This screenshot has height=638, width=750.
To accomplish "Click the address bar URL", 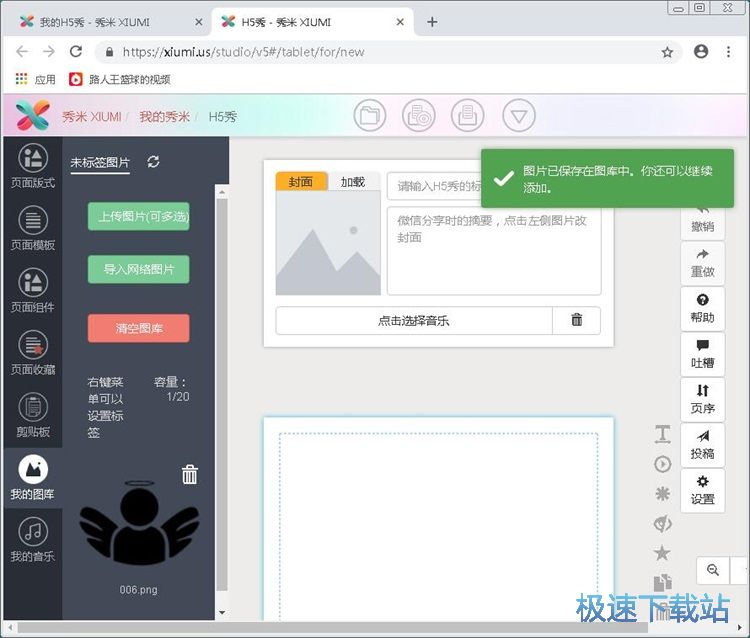I will point(243,52).
